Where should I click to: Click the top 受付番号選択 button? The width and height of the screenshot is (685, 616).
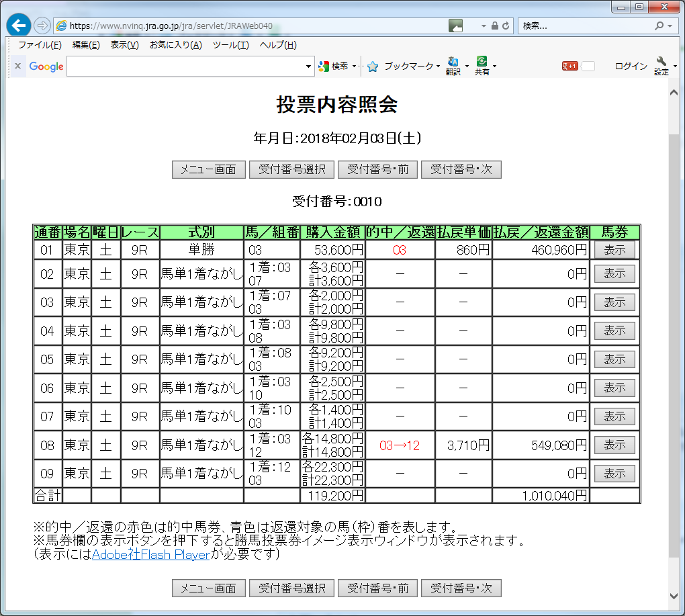point(292,169)
